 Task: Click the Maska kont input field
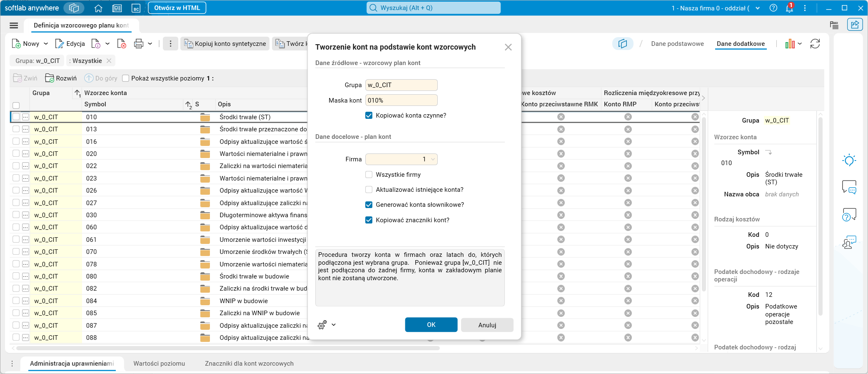click(x=402, y=100)
